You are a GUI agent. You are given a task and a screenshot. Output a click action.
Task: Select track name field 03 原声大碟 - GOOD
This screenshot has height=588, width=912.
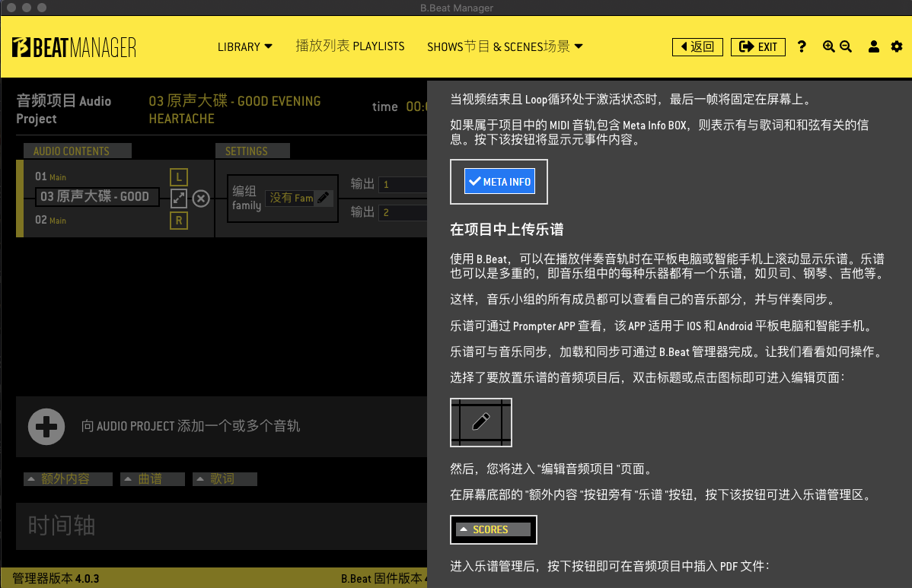click(x=97, y=197)
